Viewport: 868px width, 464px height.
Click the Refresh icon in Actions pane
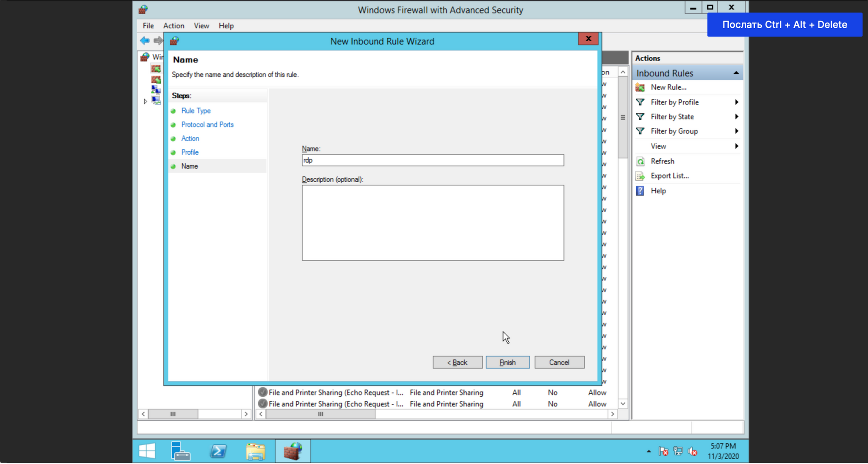pyautogui.click(x=640, y=161)
